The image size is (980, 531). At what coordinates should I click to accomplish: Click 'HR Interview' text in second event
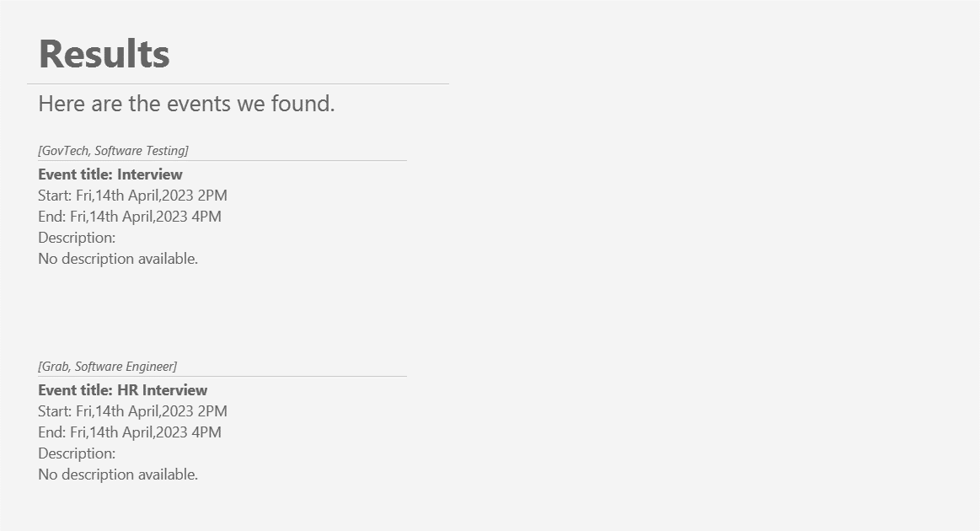coord(162,390)
